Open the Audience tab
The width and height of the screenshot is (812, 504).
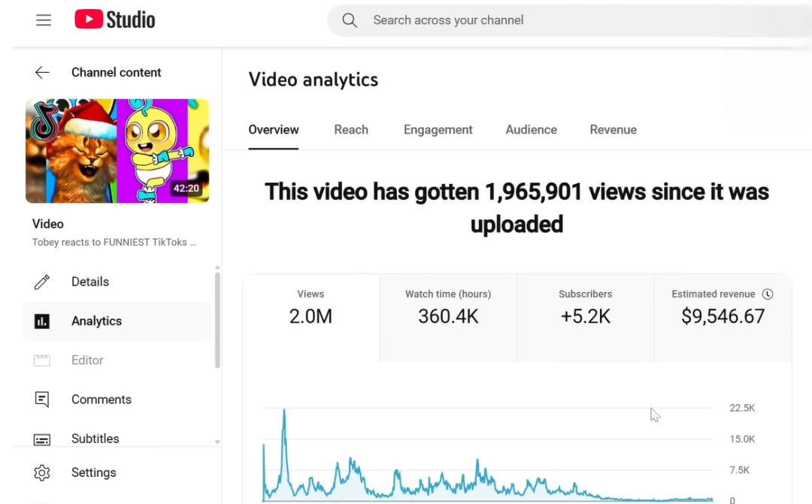tap(531, 130)
